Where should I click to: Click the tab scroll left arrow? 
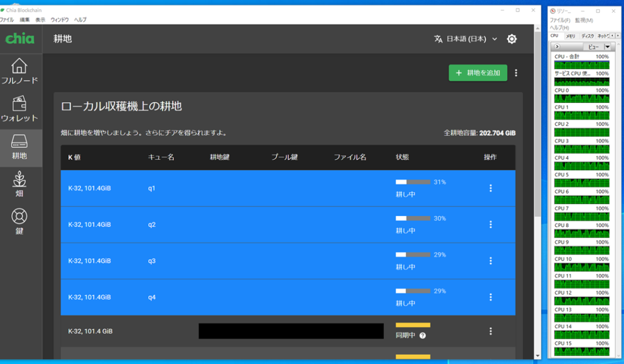[612, 36]
